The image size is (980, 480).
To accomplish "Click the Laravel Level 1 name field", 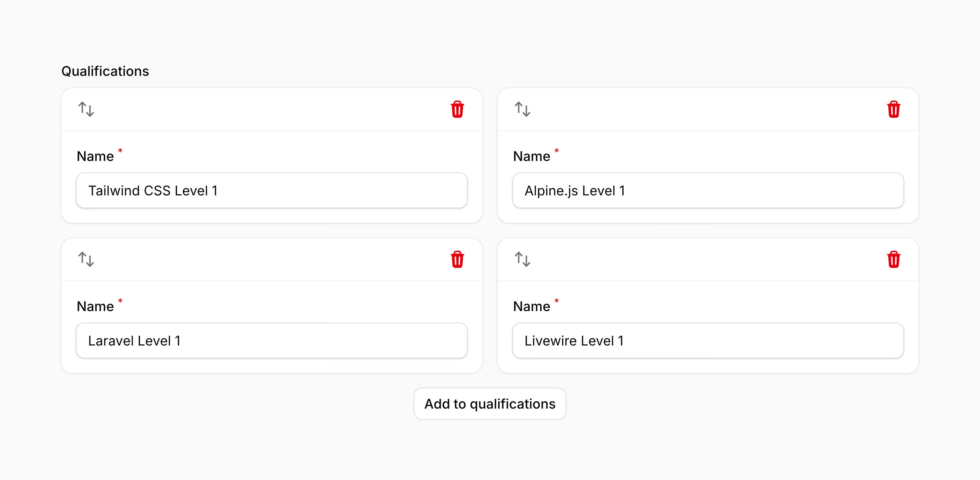I will [x=271, y=340].
